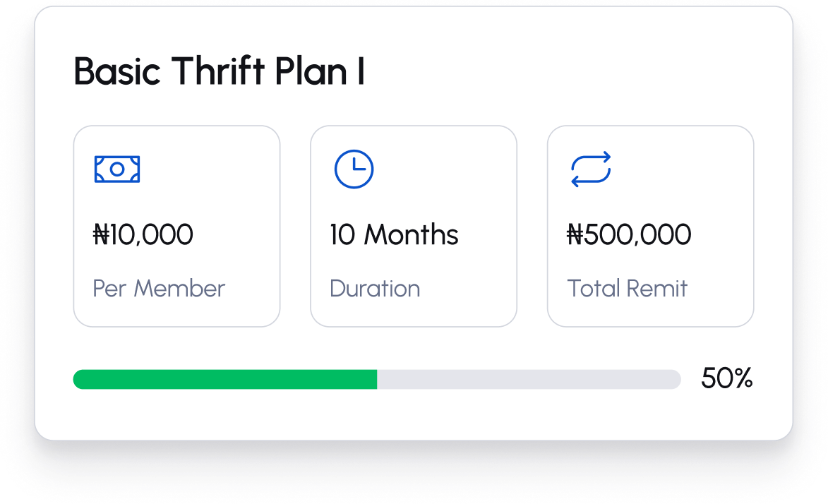Viewport: 828px width, 504px height.
Task: Click the right end of the gray progress track
Action: click(x=676, y=379)
